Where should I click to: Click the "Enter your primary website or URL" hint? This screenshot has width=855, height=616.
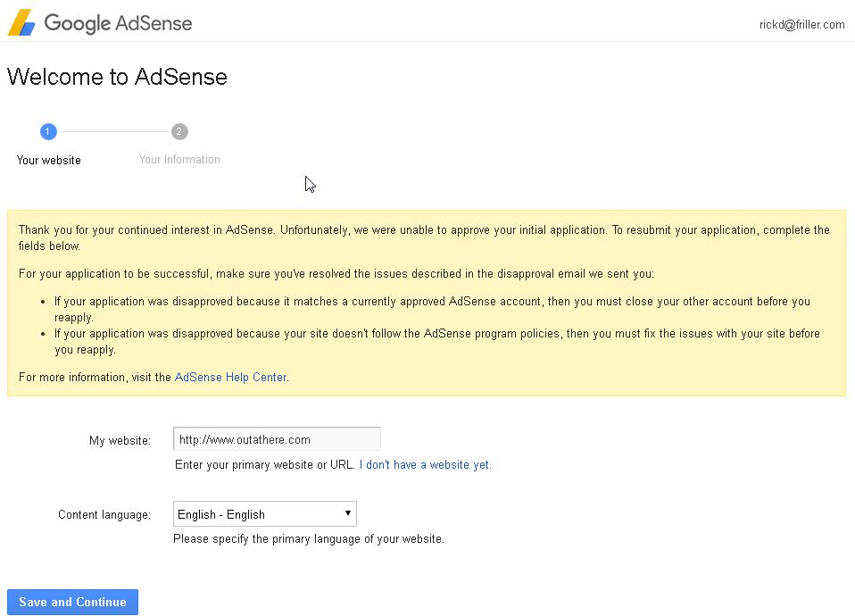point(264,465)
